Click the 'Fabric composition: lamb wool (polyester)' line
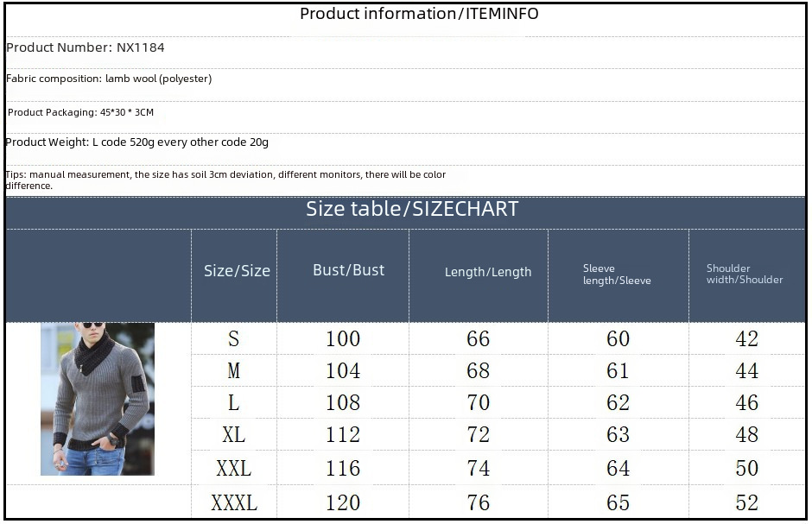The width and height of the screenshot is (812, 524). point(109,79)
